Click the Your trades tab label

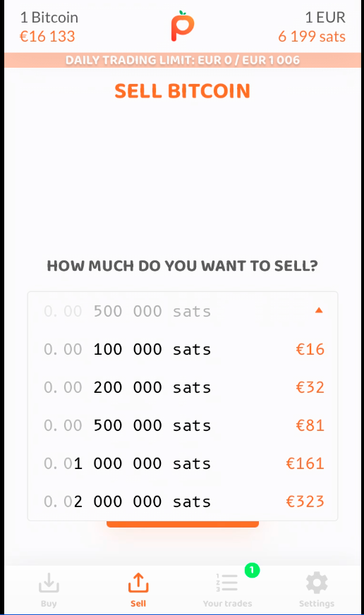tap(227, 604)
